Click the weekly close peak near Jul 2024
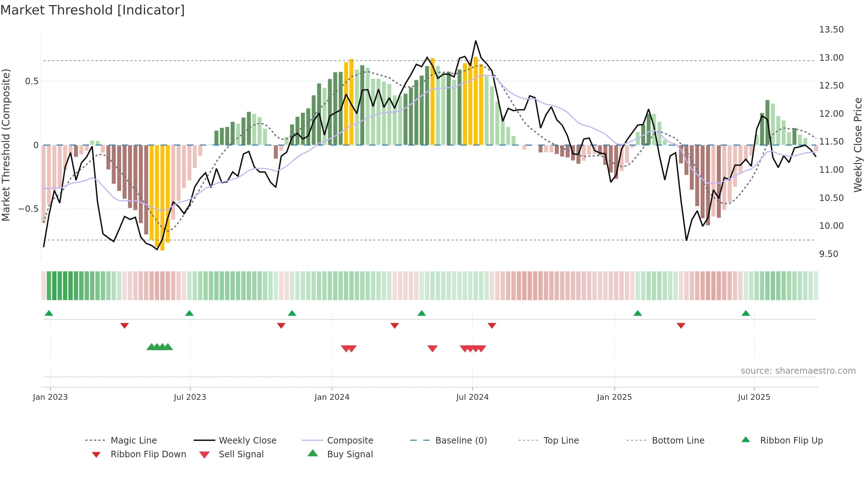Viewport: 868px width, 488px height. [476, 41]
